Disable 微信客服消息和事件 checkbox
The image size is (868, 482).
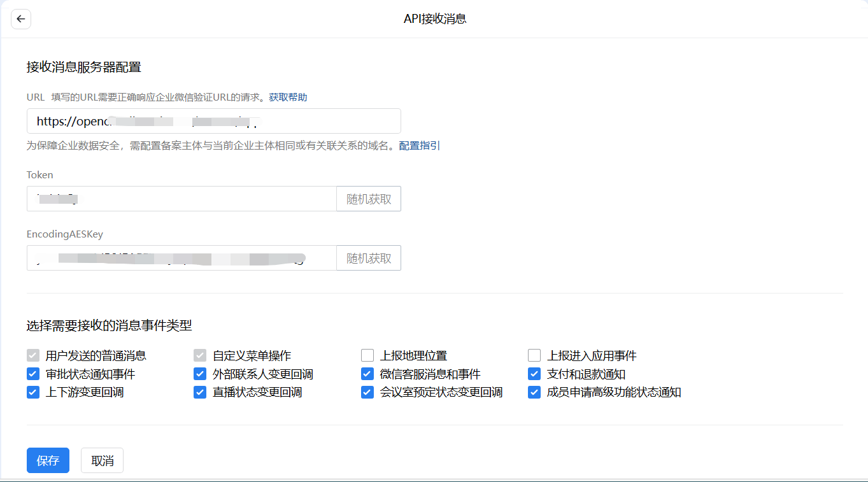[367, 374]
